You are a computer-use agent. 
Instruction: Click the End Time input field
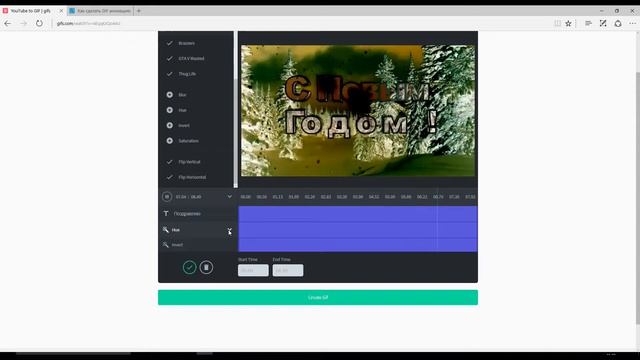pyautogui.click(x=288, y=270)
